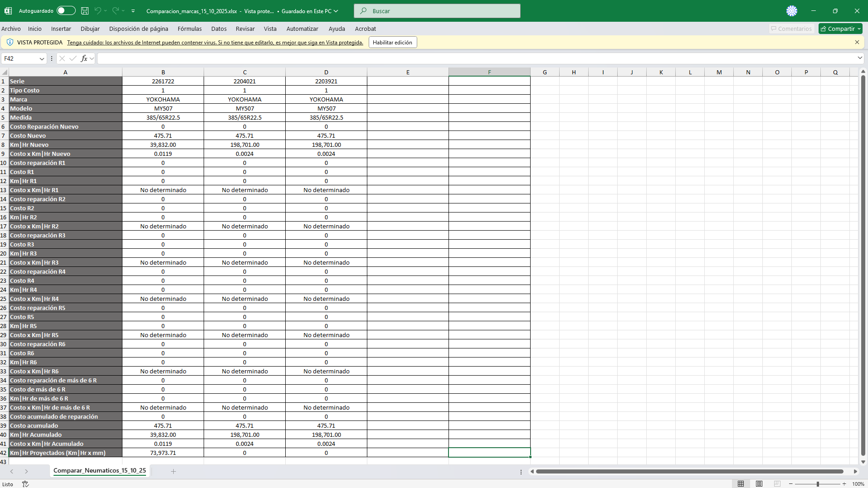Screen dimensions: 868x488
Task: Open the Fórmulas ribbon tab
Action: 190,29
